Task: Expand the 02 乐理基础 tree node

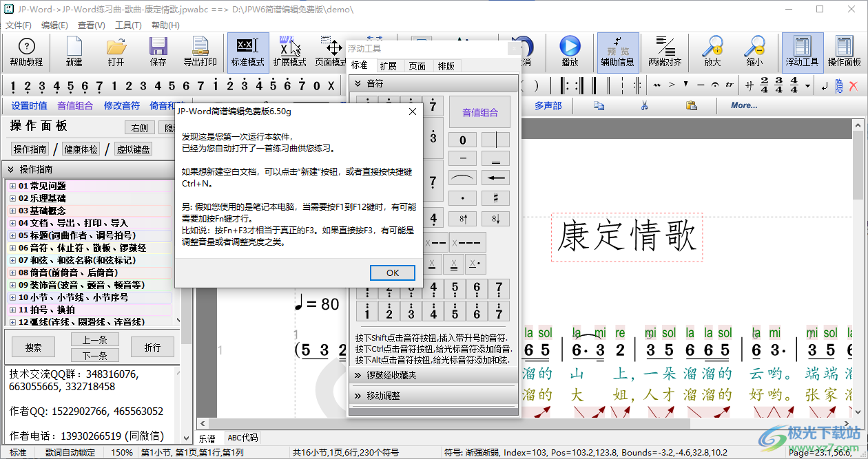Action: pos(12,198)
